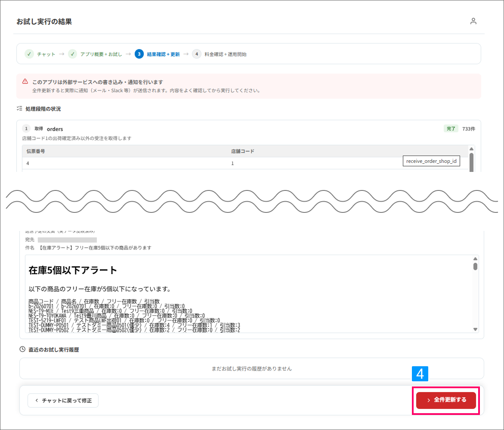Select the 料金確認＋運用開始 step

point(226,54)
